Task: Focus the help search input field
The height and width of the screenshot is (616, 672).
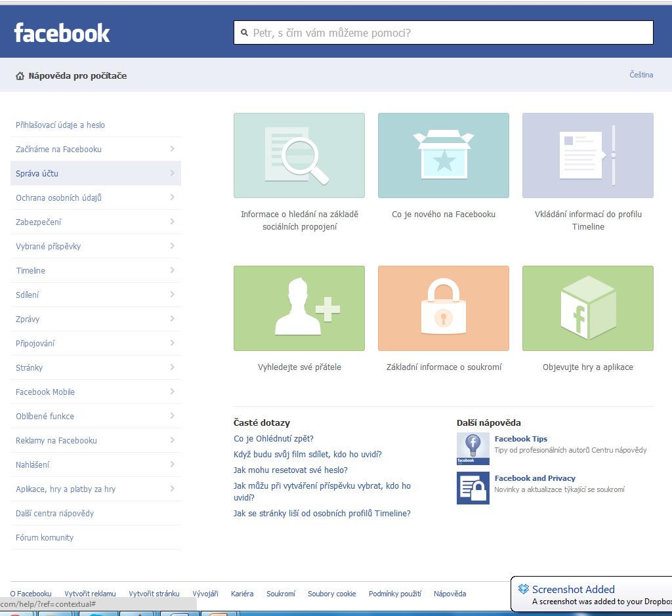Action: (444, 33)
